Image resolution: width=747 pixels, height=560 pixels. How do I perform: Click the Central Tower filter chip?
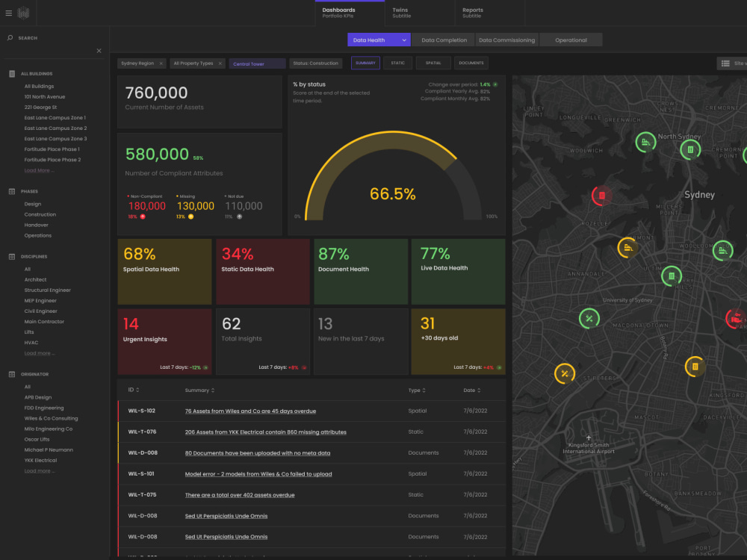(257, 63)
